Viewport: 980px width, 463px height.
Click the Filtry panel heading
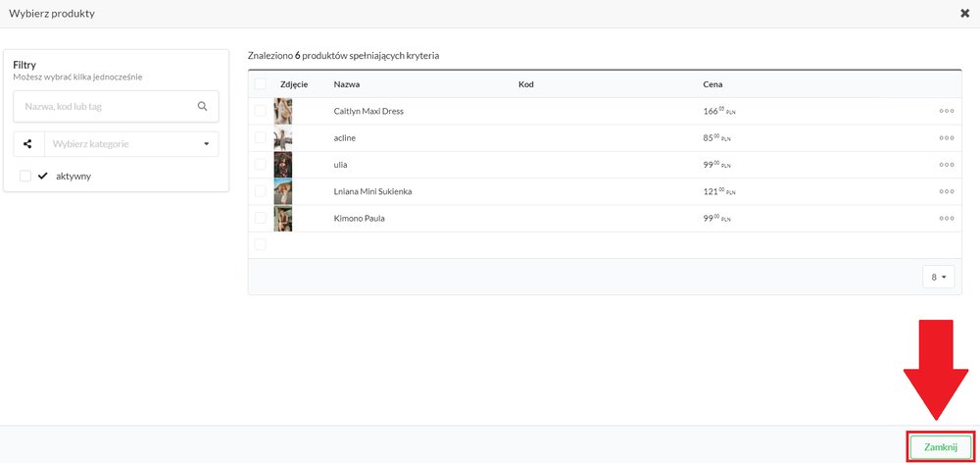tap(24, 65)
